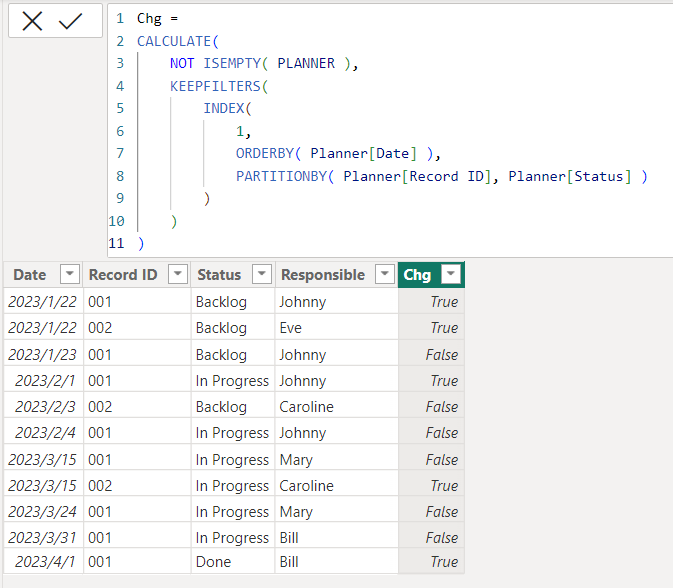Click the ORDERBY( Planner[Date] ) line

338,154
